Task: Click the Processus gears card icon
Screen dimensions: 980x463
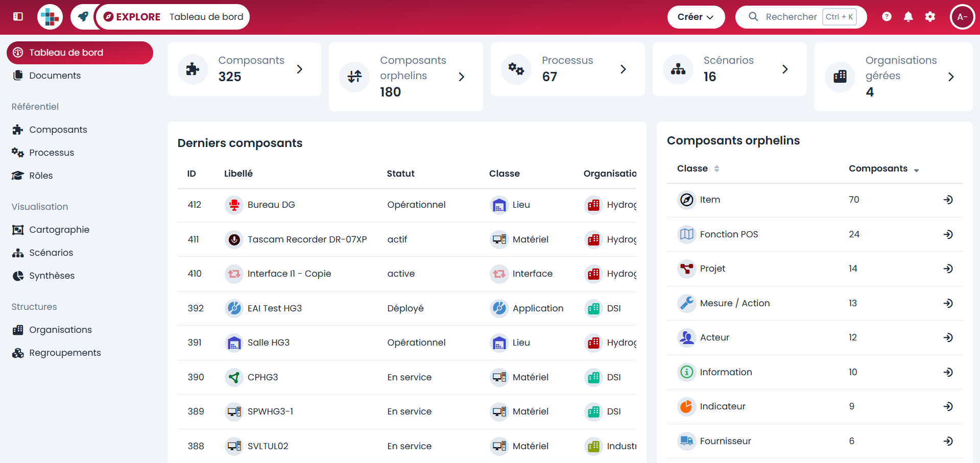Action: [516, 69]
